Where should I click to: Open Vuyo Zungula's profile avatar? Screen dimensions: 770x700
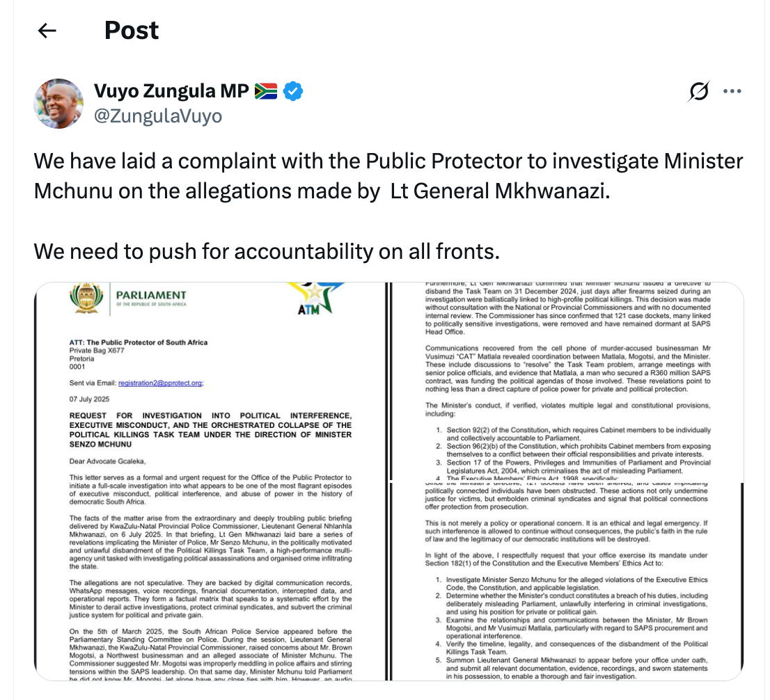pyautogui.click(x=59, y=103)
